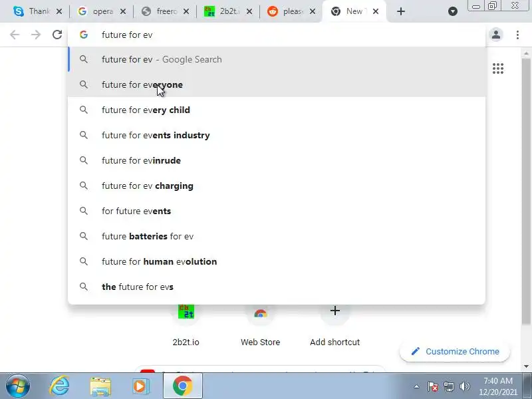Show hidden system tray icons
Viewport: 532px width, 399px height.
(417, 386)
